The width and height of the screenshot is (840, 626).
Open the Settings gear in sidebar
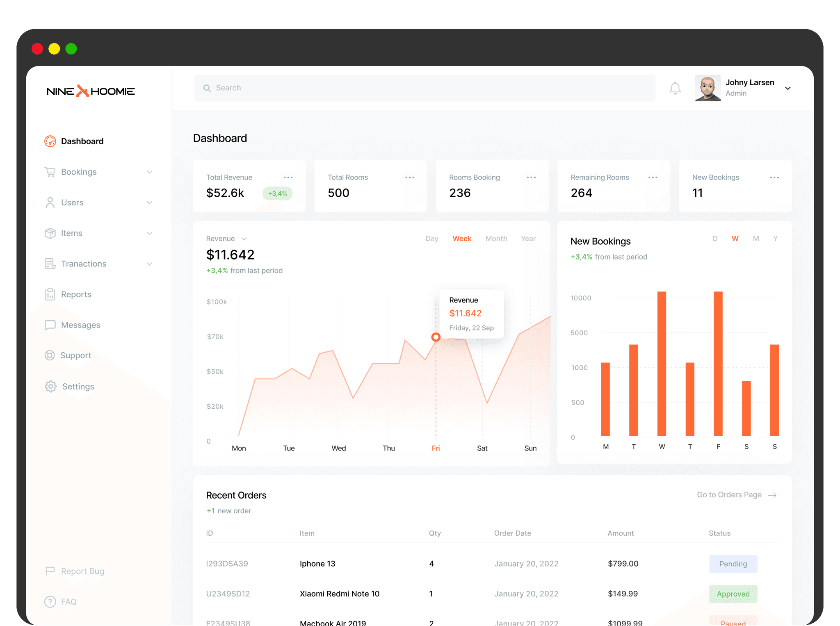(50, 386)
